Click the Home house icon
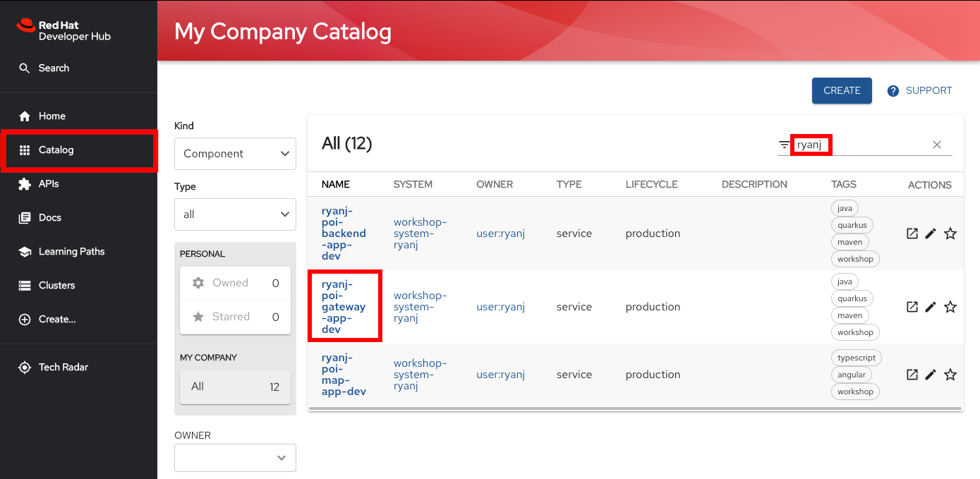The height and width of the screenshot is (479, 980). tap(25, 116)
